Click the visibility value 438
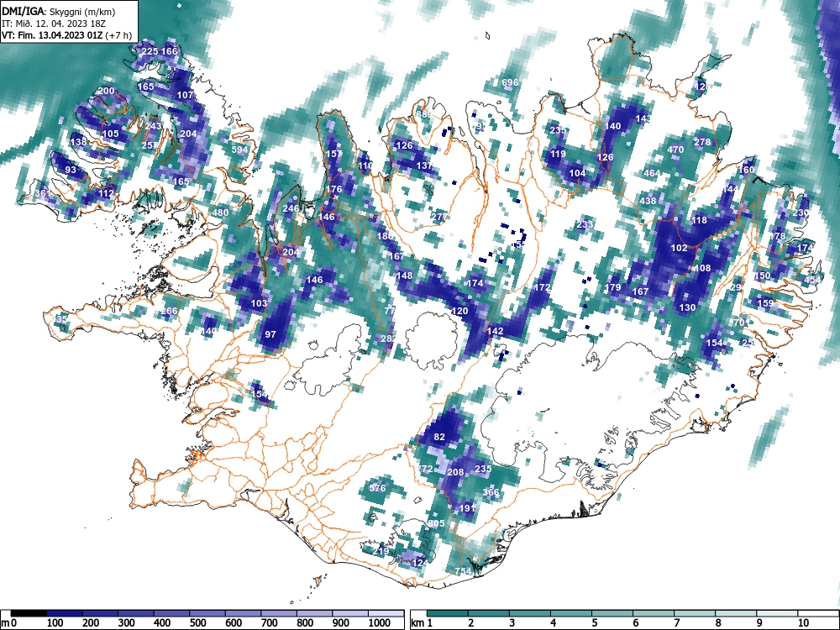 click(x=648, y=201)
